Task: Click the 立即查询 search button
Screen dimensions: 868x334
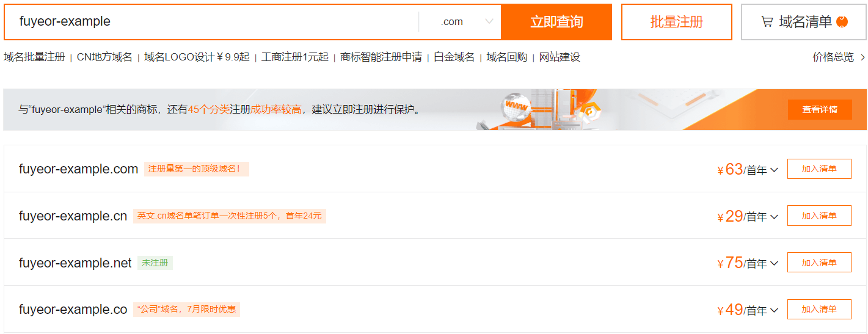Action: coord(556,22)
